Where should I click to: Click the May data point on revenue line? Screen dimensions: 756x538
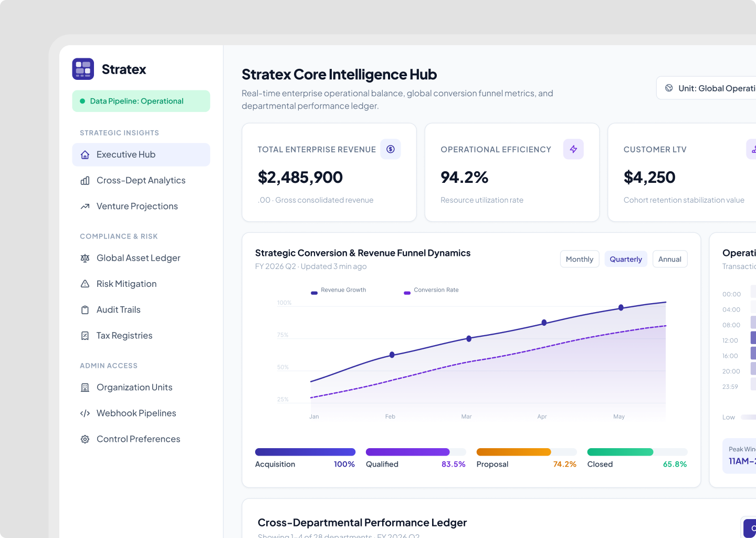pos(621,307)
